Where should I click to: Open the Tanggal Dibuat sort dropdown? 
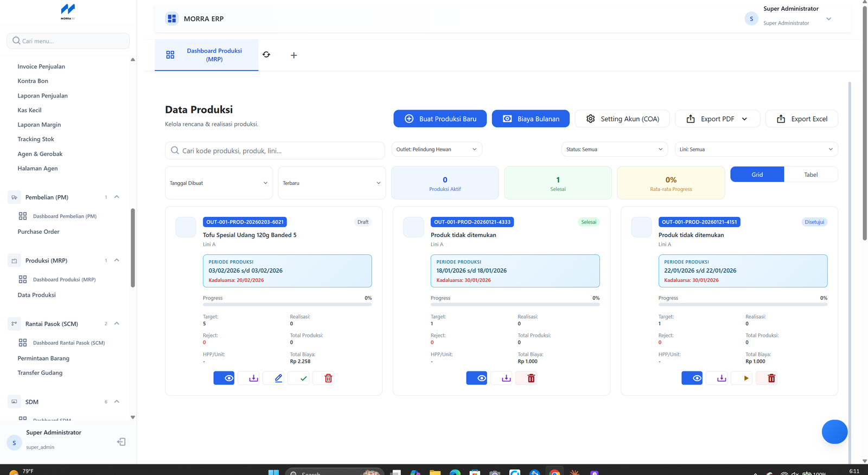(219, 183)
